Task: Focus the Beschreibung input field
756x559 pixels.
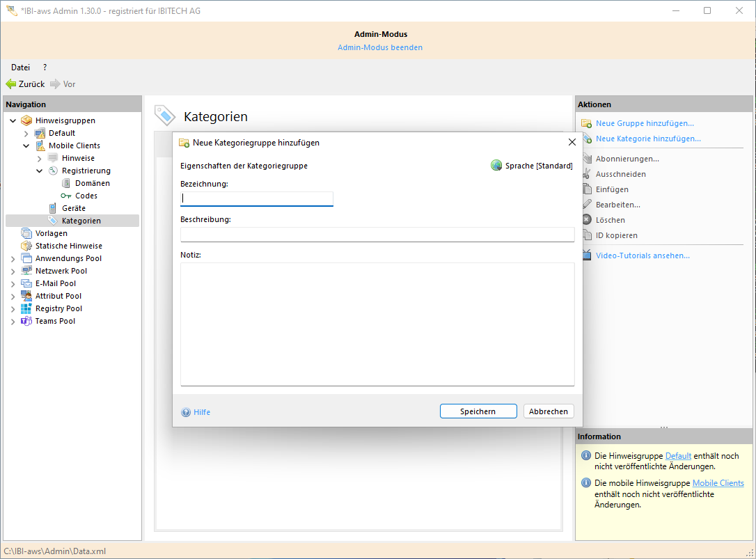Action: point(377,235)
